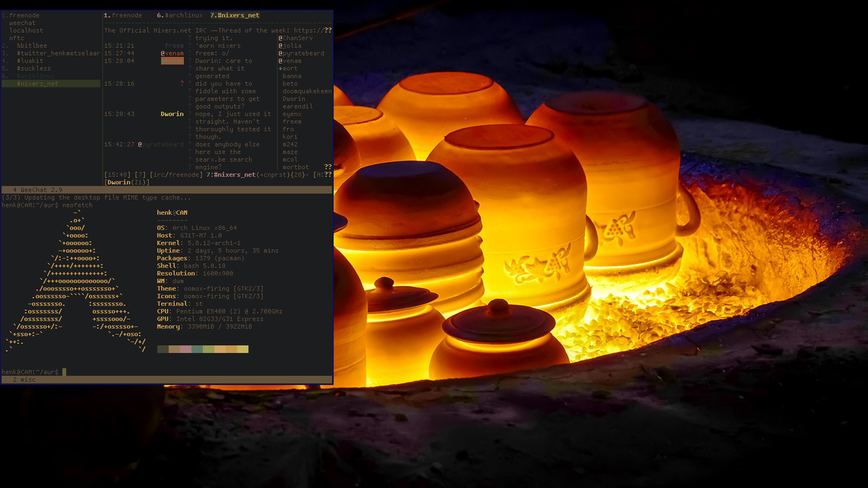Click the '[15:48]' clock in WeeChat status bar

pyautogui.click(x=117, y=175)
